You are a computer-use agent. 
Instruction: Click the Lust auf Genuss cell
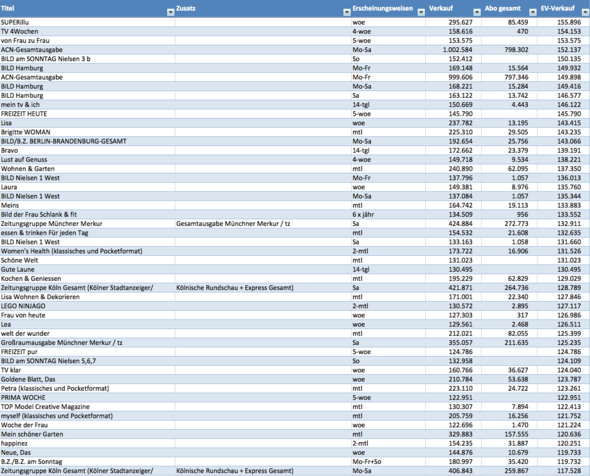coord(87,160)
